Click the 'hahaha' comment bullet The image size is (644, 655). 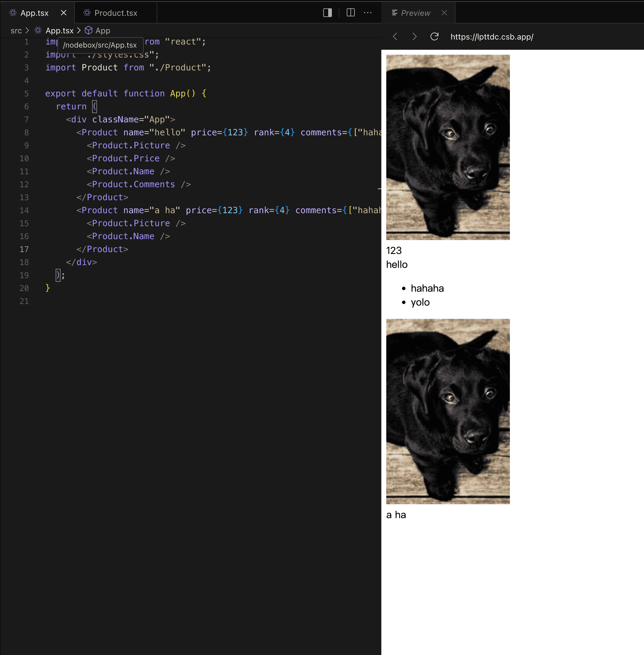coord(427,288)
